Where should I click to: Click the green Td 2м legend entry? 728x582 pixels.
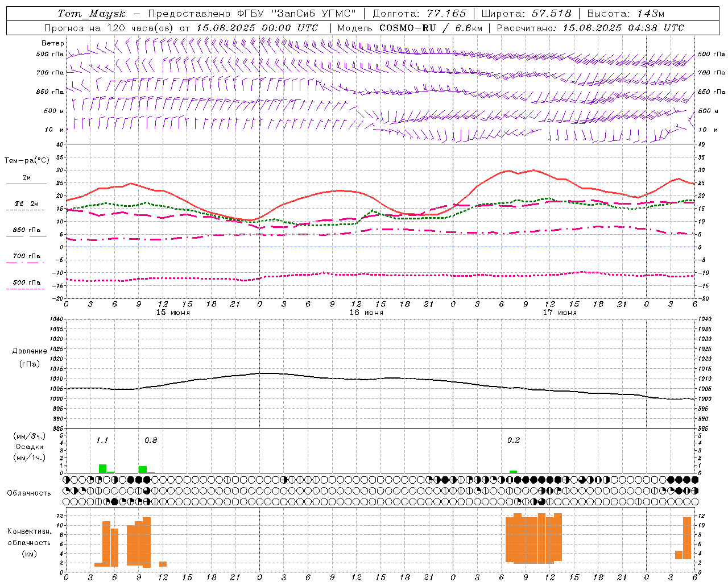(27, 206)
